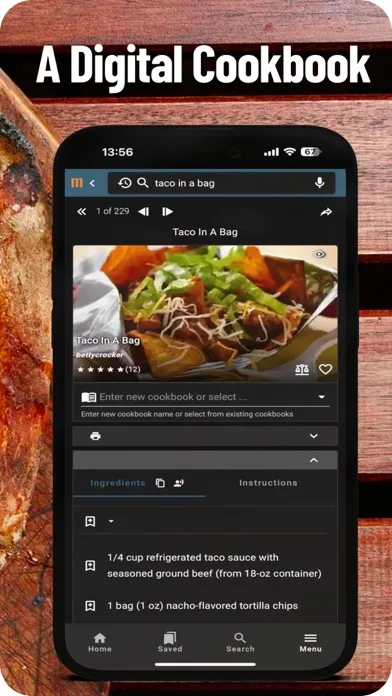The image size is (392, 696).
Task: Click the Taco In A Bag recipe photo
Action: pyautogui.click(x=205, y=313)
